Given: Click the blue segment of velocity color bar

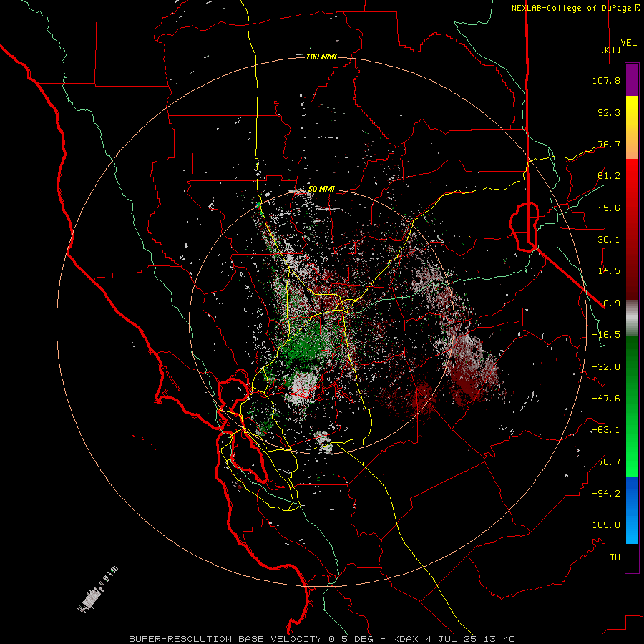Looking at the screenshot, I should pos(632,510).
